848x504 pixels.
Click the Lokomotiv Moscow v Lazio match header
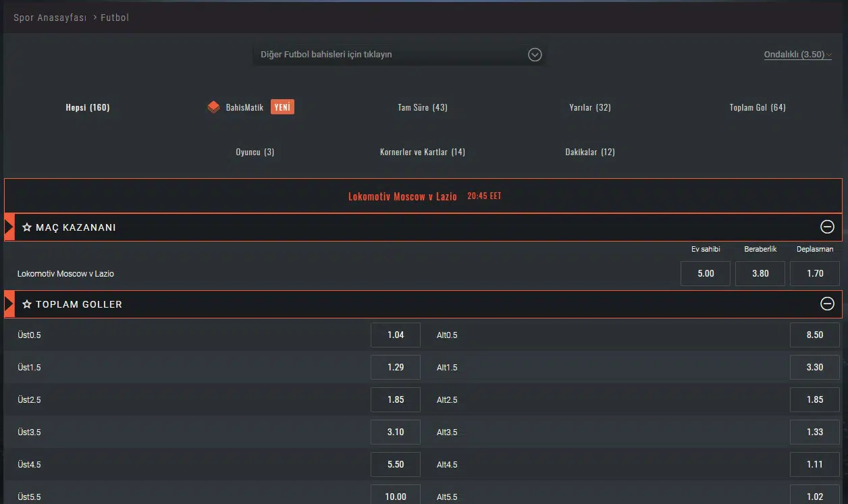click(x=402, y=196)
